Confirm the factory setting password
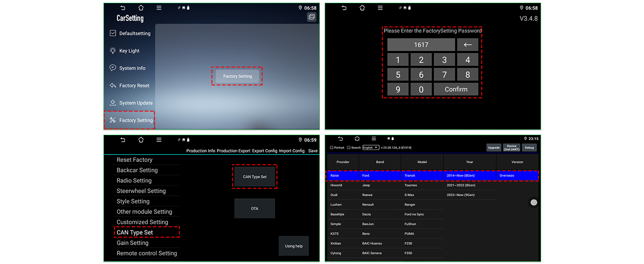Image resolution: width=644 pixels, height=264 pixels. (x=456, y=89)
